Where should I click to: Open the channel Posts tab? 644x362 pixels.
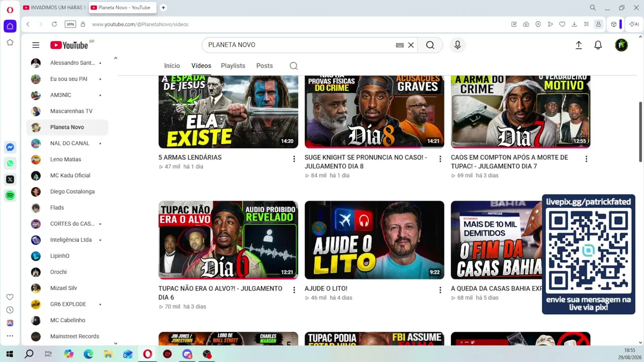click(265, 66)
